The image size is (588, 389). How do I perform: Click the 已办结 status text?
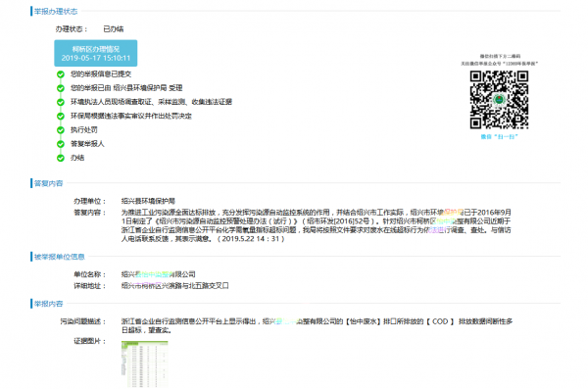click(x=114, y=28)
